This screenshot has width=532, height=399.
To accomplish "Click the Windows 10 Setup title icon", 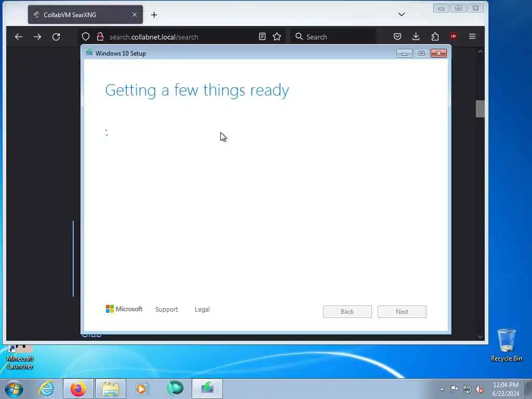I will coord(89,52).
